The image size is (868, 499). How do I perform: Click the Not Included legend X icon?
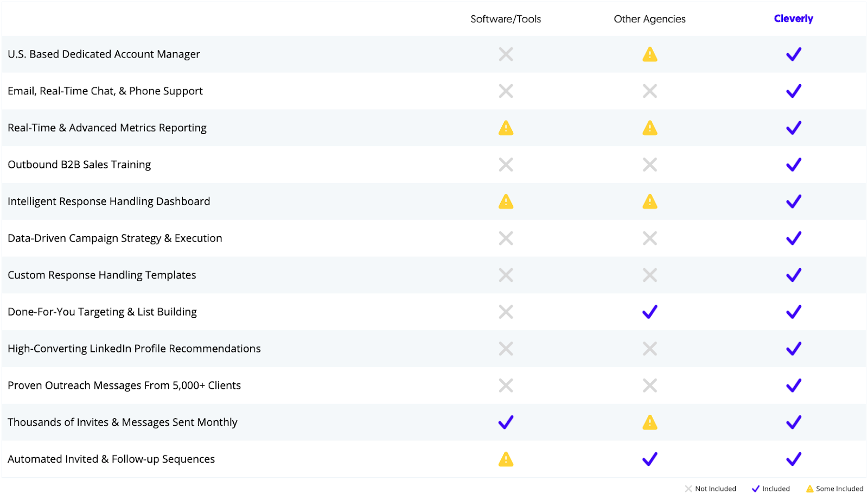[x=688, y=489]
